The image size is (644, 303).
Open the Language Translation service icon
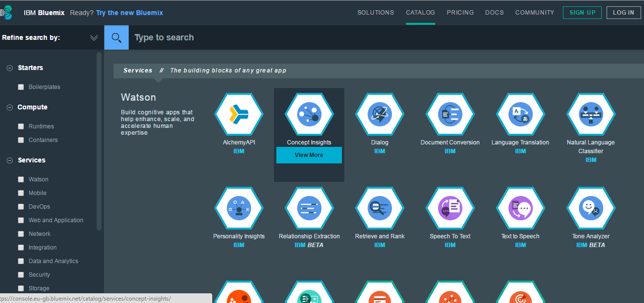click(521, 114)
